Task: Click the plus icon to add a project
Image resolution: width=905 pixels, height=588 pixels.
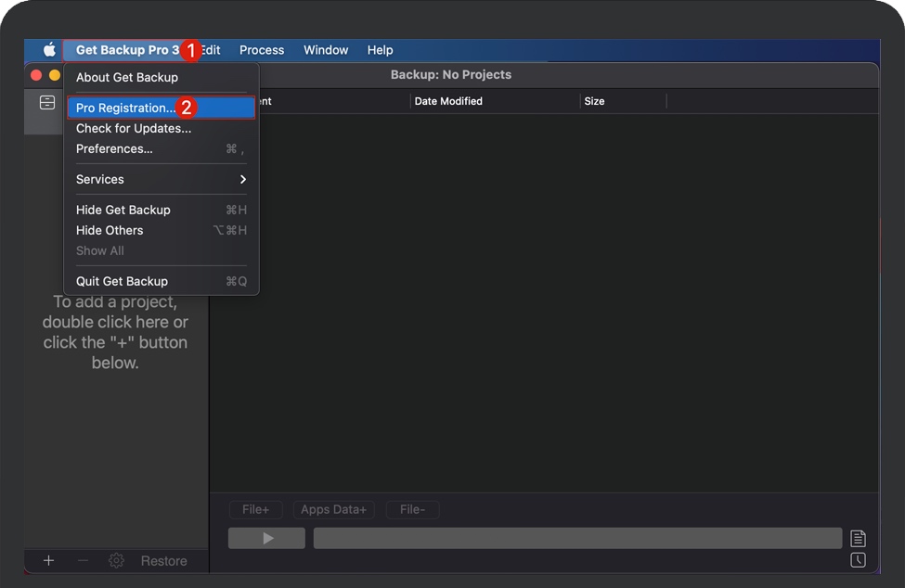Action: click(49, 560)
